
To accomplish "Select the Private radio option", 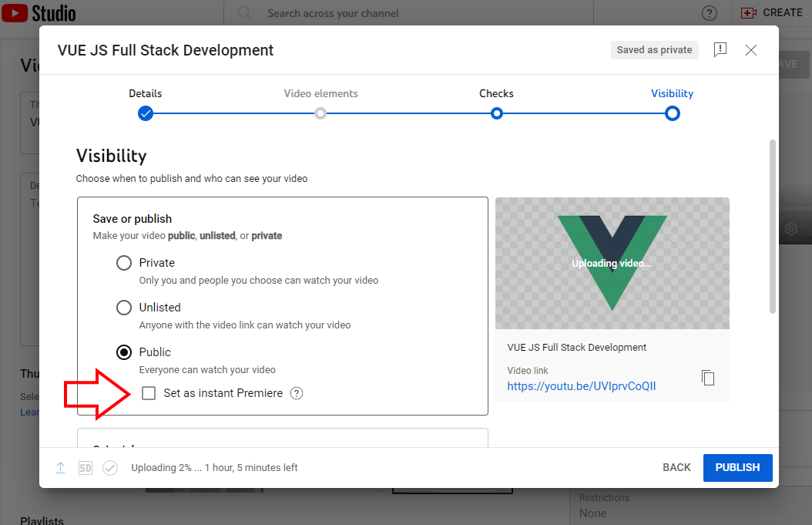I will 124,263.
